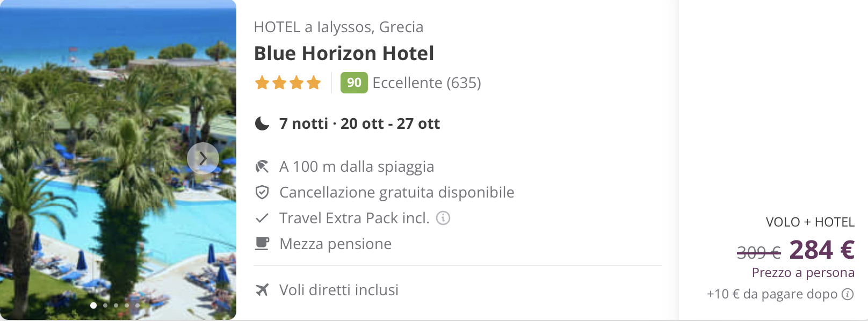Click the crescent moon nights icon
868x321 pixels.
point(262,124)
